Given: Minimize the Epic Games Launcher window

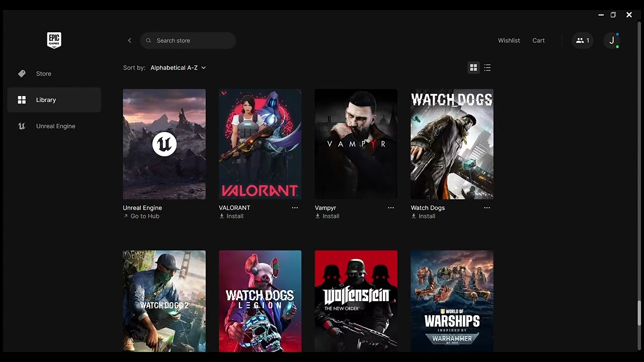Looking at the screenshot, I should [x=601, y=15].
